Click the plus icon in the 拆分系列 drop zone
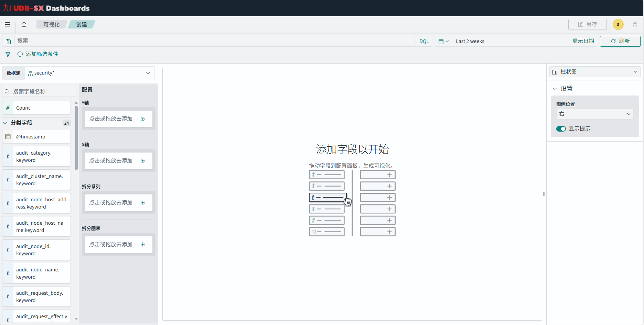644x325 pixels. pyautogui.click(x=142, y=202)
